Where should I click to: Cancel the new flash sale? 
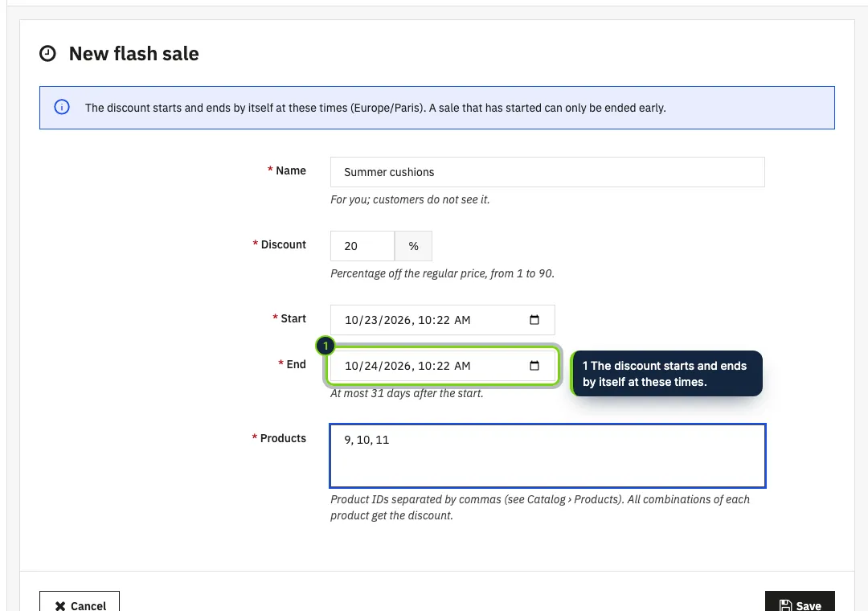(x=80, y=603)
